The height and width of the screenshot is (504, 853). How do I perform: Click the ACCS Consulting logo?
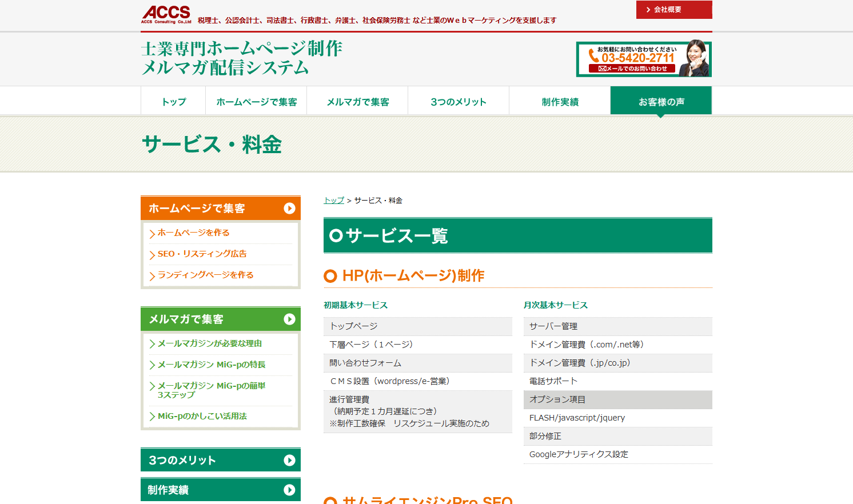click(x=166, y=14)
